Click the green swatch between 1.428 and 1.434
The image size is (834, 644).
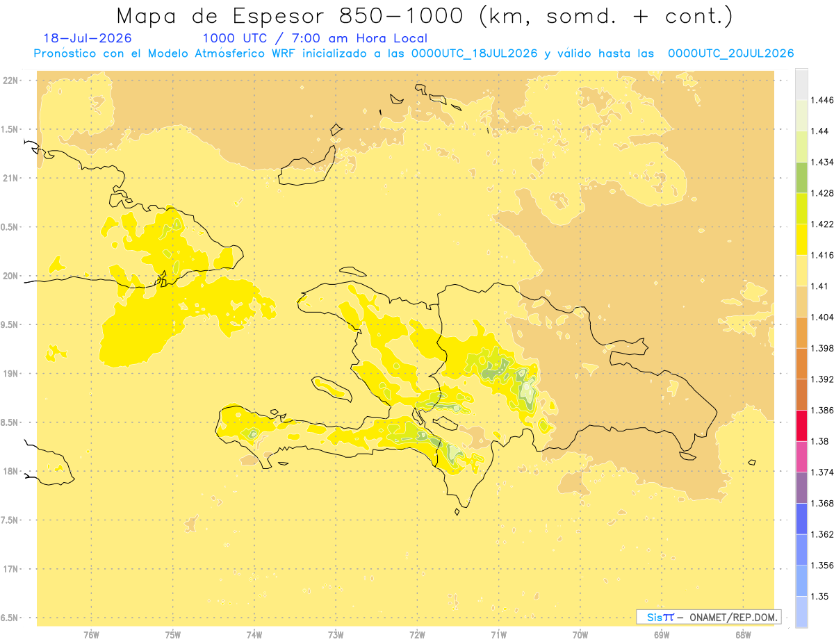801,177
